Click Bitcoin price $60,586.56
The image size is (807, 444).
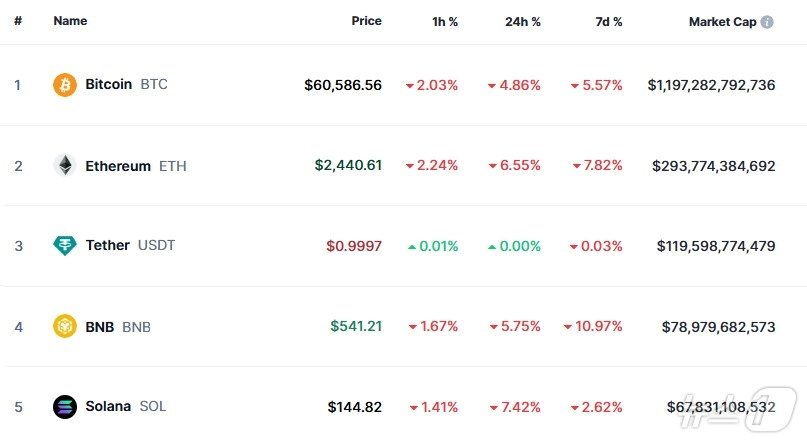pyautogui.click(x=343, y=85)
